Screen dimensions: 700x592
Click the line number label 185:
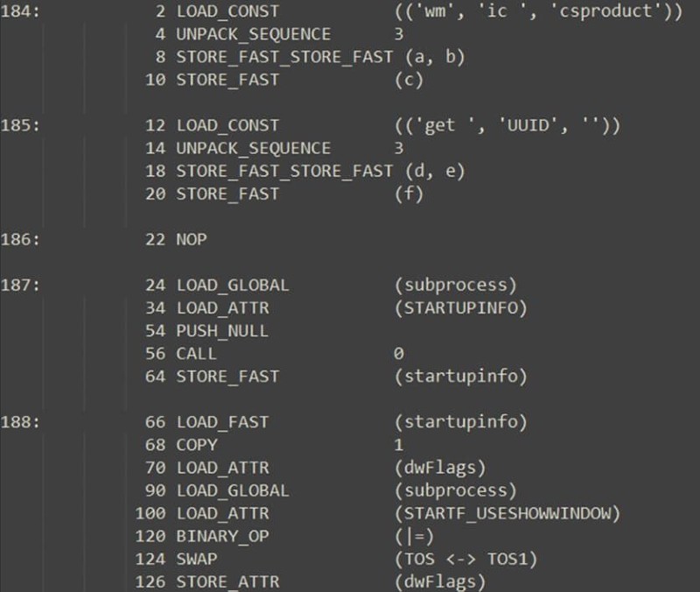(x=21, y=125)
